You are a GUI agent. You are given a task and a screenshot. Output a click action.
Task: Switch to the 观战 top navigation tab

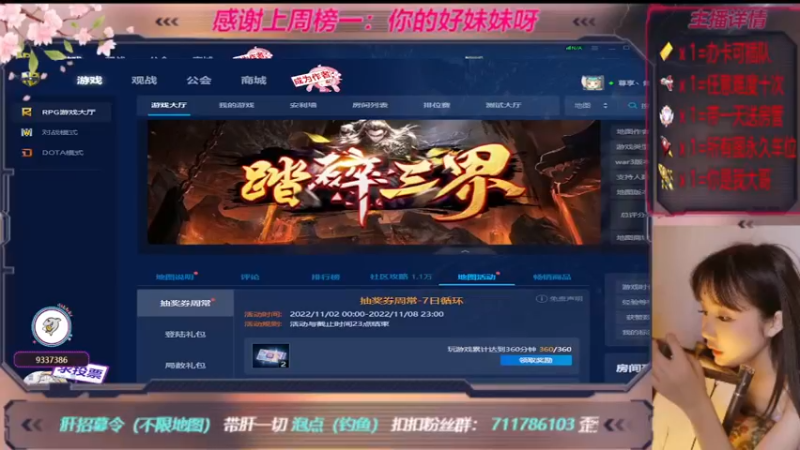144,81
